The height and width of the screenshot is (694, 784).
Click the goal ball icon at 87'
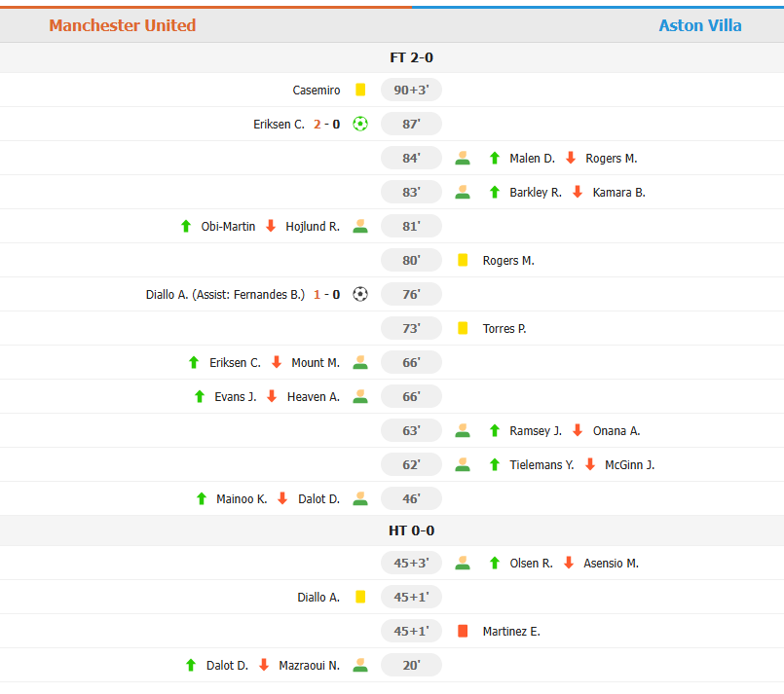(360, 124)
